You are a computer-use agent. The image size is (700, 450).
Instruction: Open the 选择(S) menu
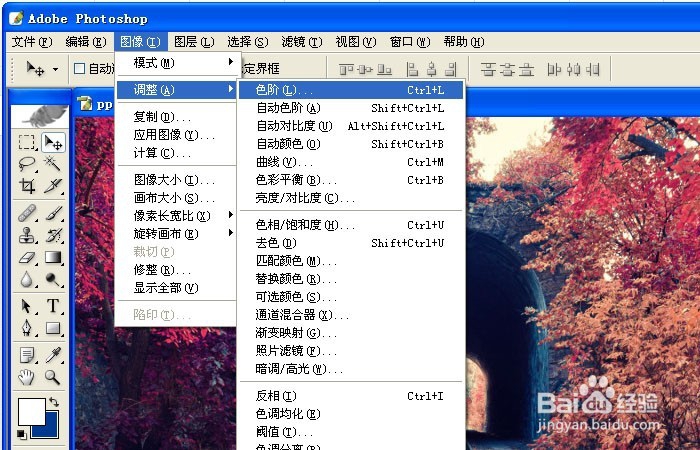(248, 42)
